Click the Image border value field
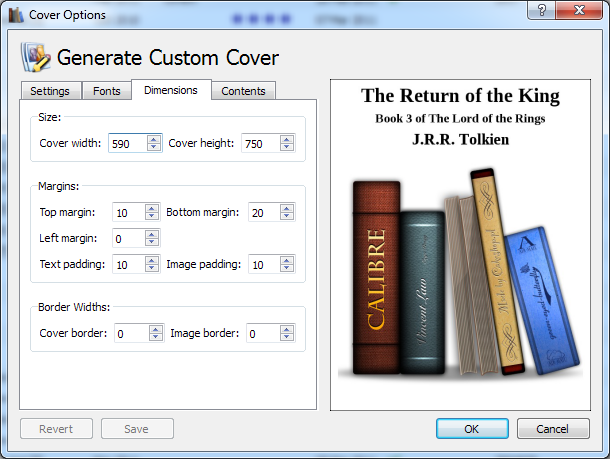 pyautogui.click(x=263, y=333)
